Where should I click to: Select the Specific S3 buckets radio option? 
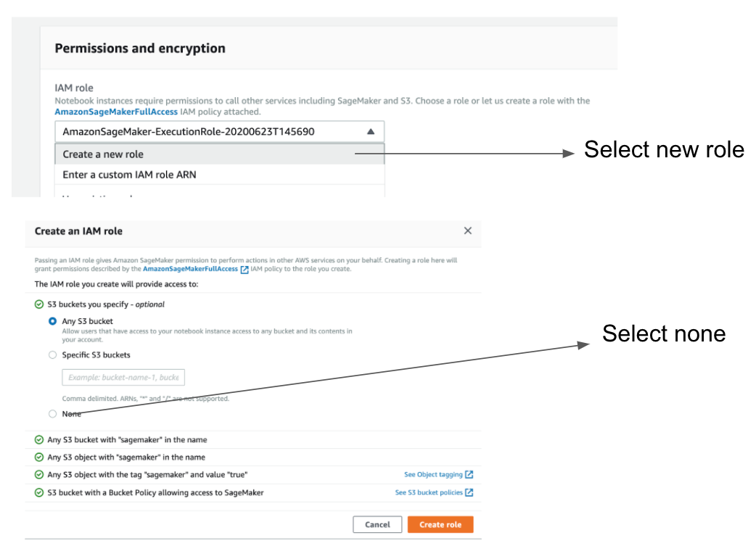52,355
